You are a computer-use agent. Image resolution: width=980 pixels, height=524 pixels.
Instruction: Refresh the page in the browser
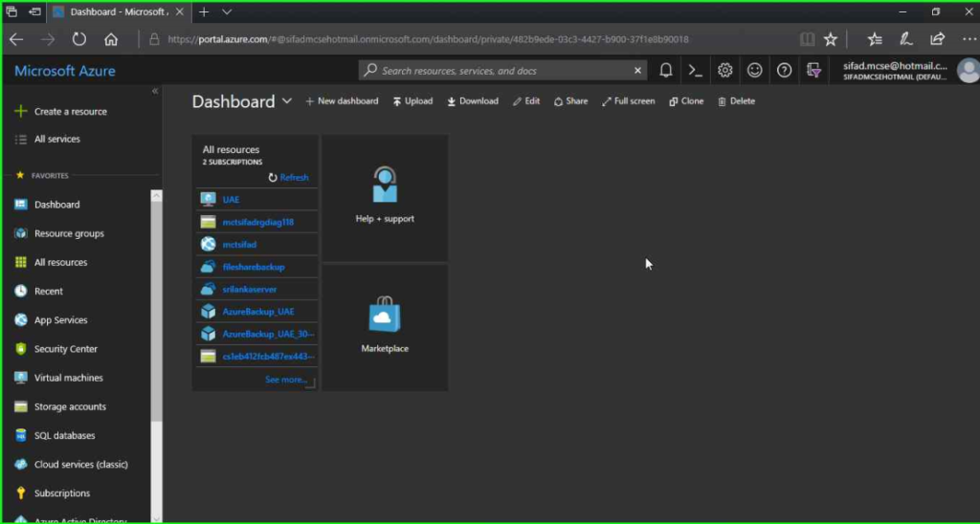[78, 39]
